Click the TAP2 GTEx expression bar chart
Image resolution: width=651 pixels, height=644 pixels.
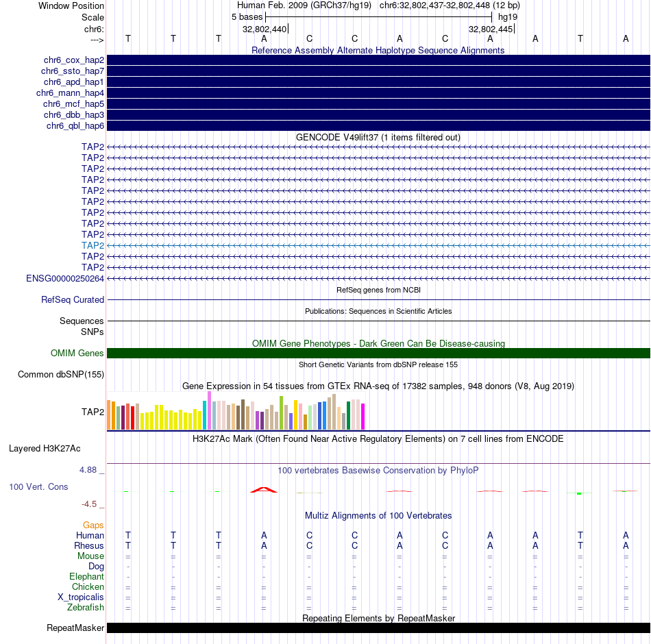(x=236, y=410)
